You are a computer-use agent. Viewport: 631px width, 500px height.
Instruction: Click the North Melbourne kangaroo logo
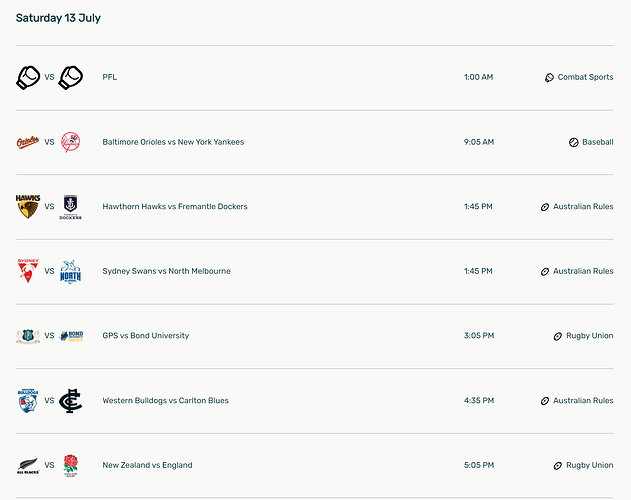(70, 271)
